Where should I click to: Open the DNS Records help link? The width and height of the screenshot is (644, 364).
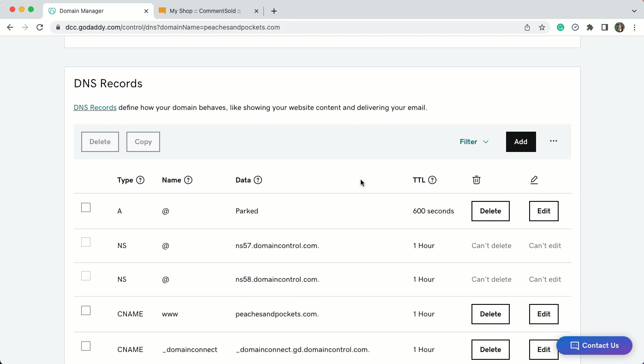pos(95,108)
